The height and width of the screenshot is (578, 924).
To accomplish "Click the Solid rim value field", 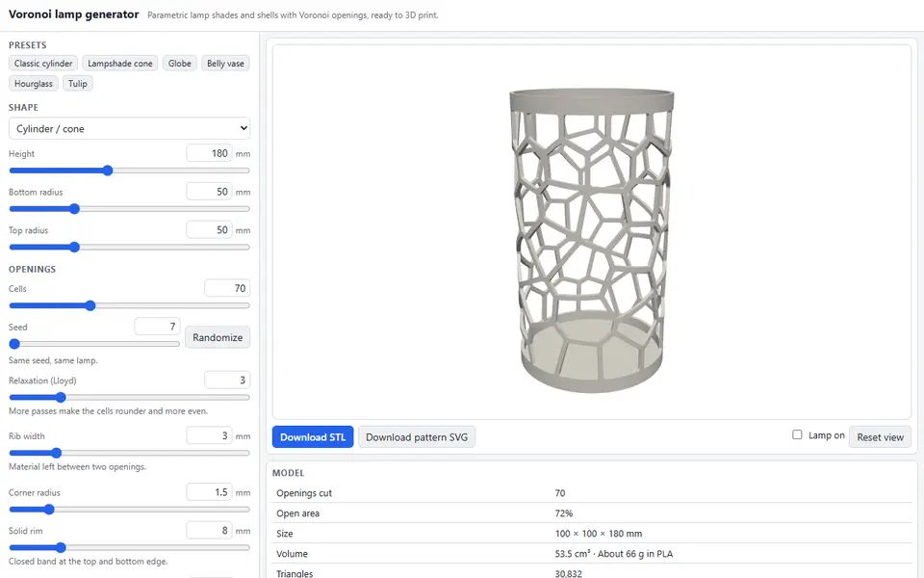I will tap(209, 530).
